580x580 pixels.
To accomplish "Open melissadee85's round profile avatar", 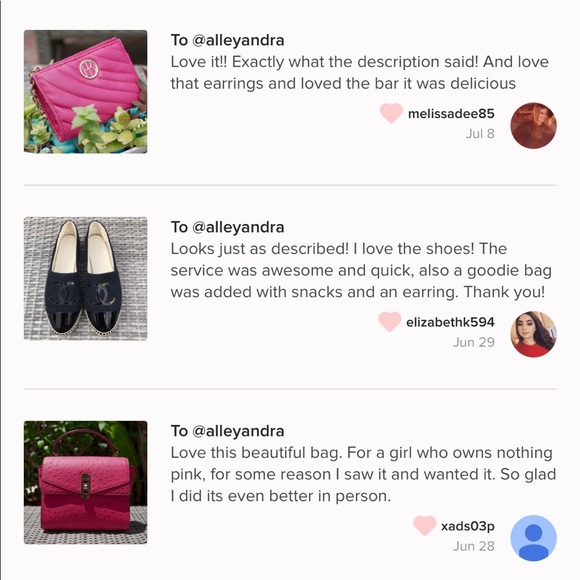I will click(533, 125).
